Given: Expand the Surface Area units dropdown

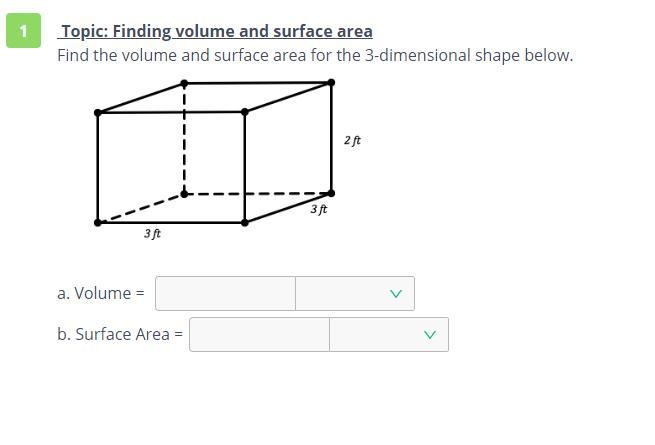Looking at the screenshot, I should click(389, 334).
